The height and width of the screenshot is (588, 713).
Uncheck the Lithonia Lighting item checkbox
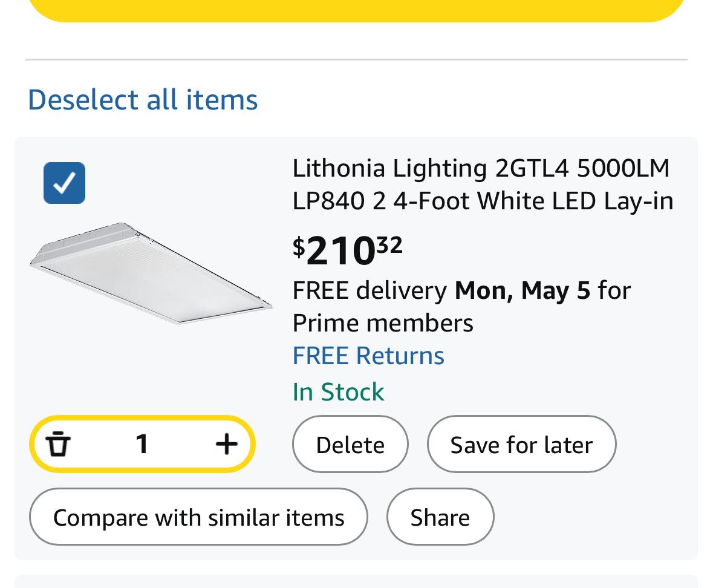(x=64, y=183)
